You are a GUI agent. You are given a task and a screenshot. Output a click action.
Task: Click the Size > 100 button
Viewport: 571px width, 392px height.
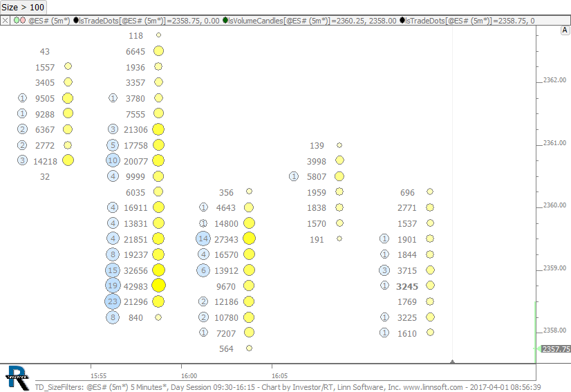pos(23,7)
